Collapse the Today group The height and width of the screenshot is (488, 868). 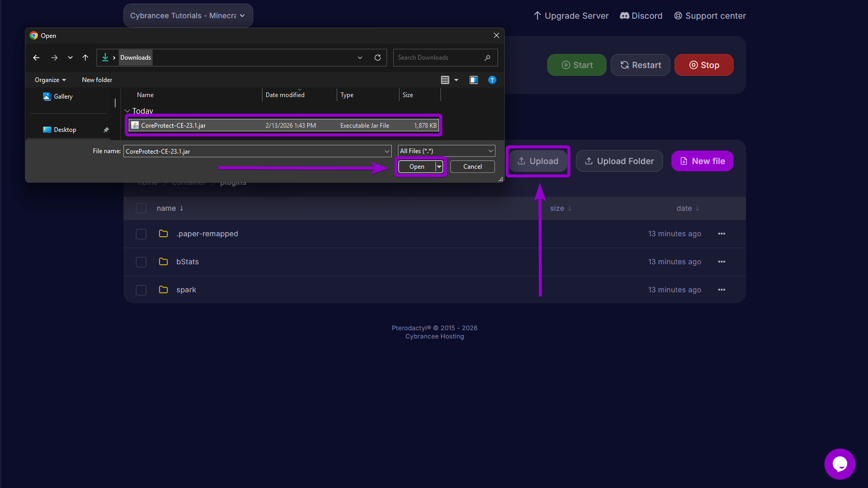(128, 111)
